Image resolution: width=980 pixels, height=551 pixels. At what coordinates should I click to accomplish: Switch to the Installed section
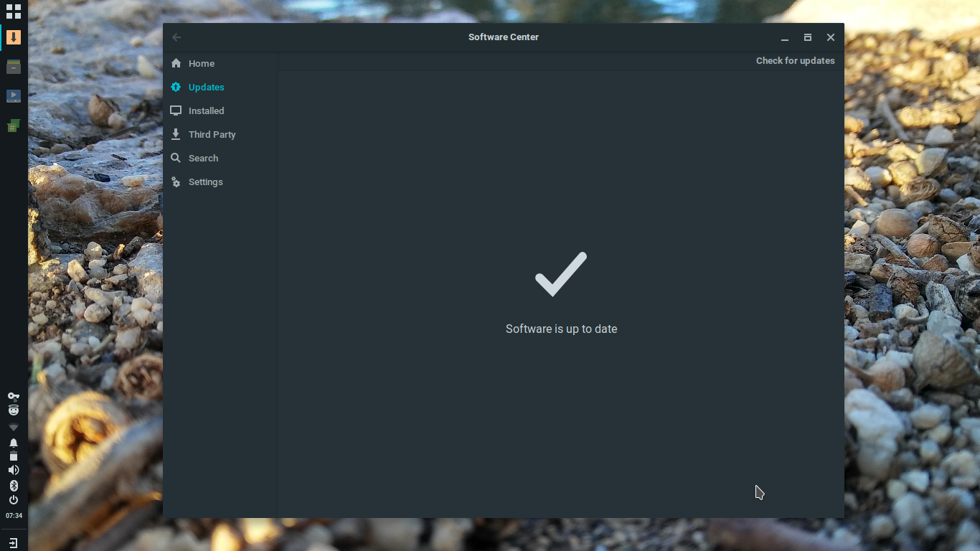[x=176, y=110]
